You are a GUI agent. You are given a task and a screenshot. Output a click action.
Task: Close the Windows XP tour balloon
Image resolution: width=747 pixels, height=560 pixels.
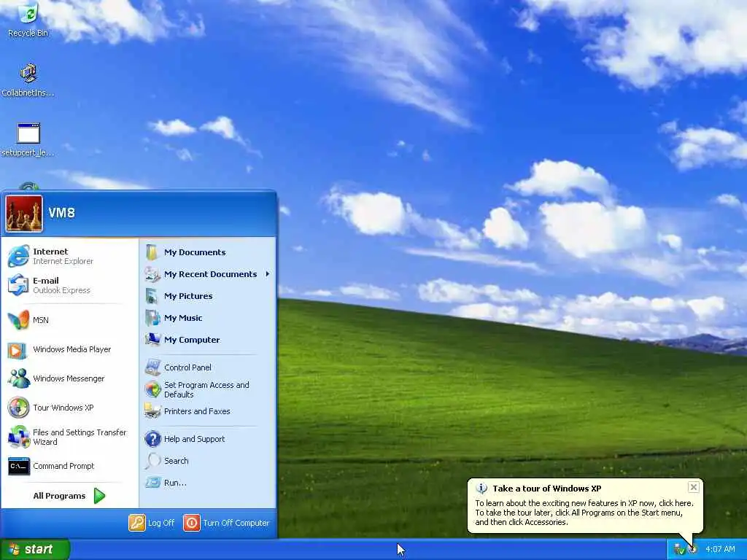tap(694, 487)
